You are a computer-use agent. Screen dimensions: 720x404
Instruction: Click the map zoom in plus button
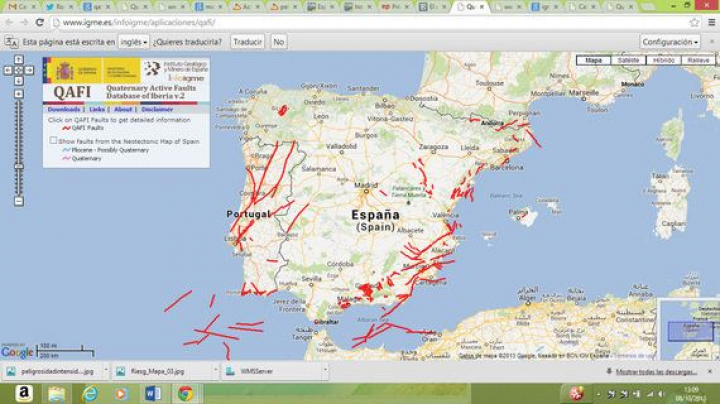point(18,93)
